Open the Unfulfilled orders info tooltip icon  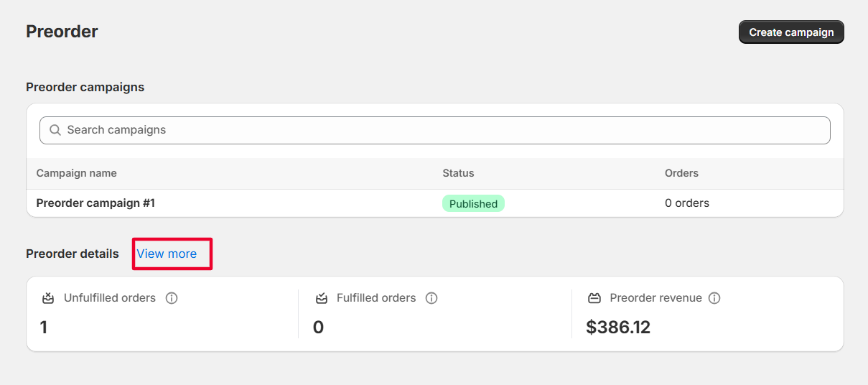pyautogui.click(x=172, y=298)
